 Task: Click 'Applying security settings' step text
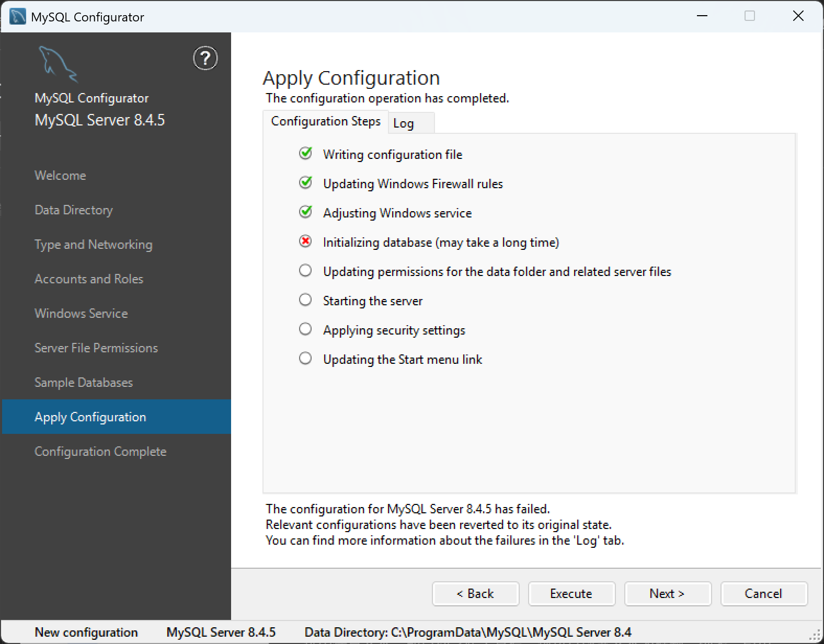point(394,330)
